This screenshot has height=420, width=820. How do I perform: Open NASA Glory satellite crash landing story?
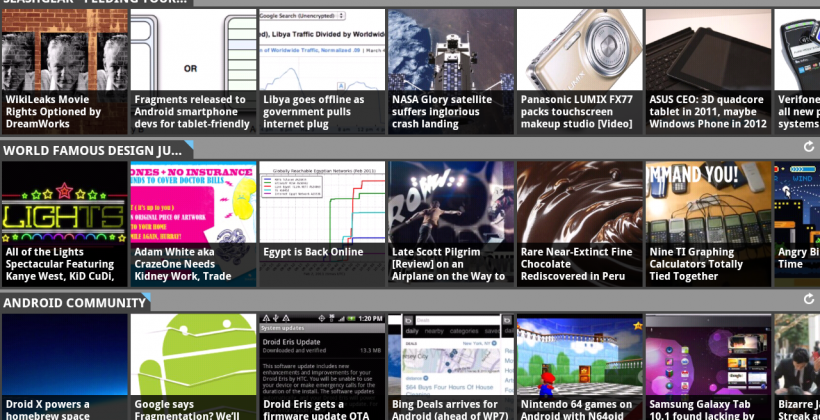click(451, 72)
